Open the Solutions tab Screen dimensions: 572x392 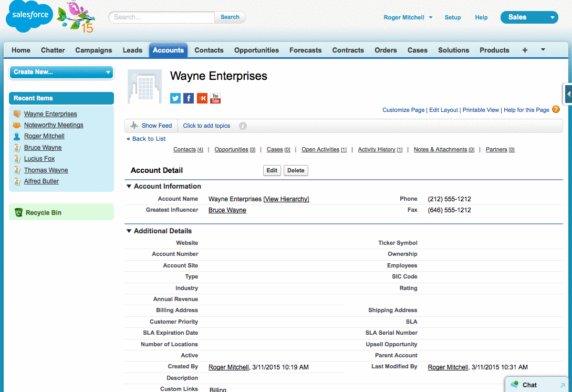453,50
